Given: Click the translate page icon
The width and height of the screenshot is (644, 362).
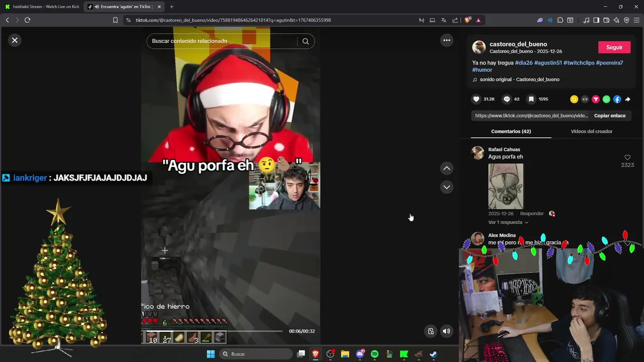Looking at the screenshot, I should point(443,20).
